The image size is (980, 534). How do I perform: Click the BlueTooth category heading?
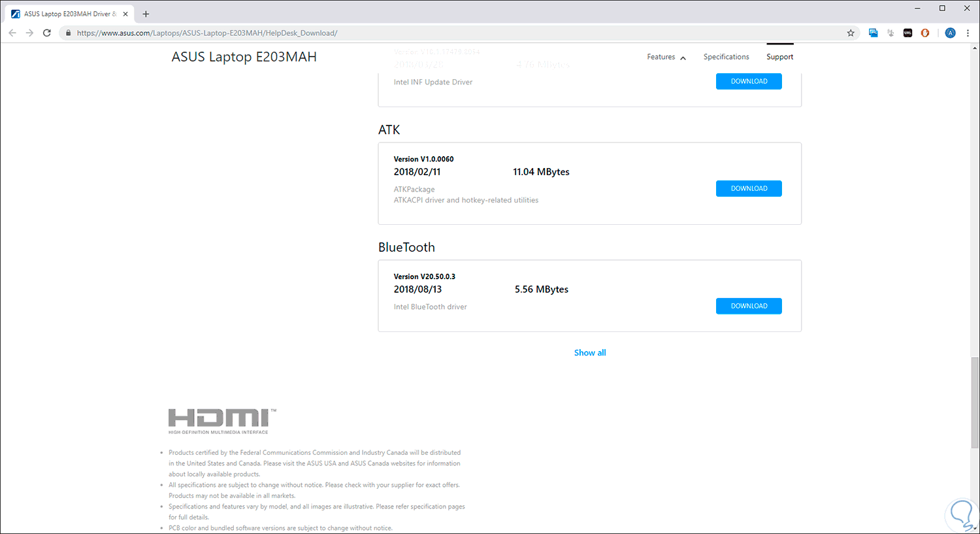[x=406, y=247]
